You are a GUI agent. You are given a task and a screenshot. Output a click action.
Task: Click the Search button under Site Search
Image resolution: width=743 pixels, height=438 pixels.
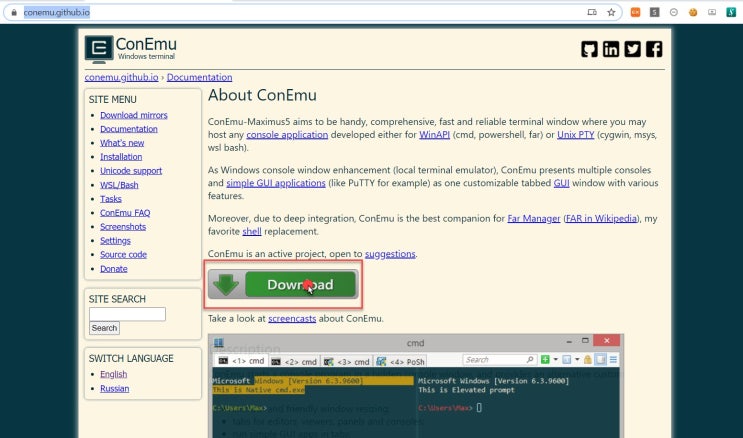104,328
